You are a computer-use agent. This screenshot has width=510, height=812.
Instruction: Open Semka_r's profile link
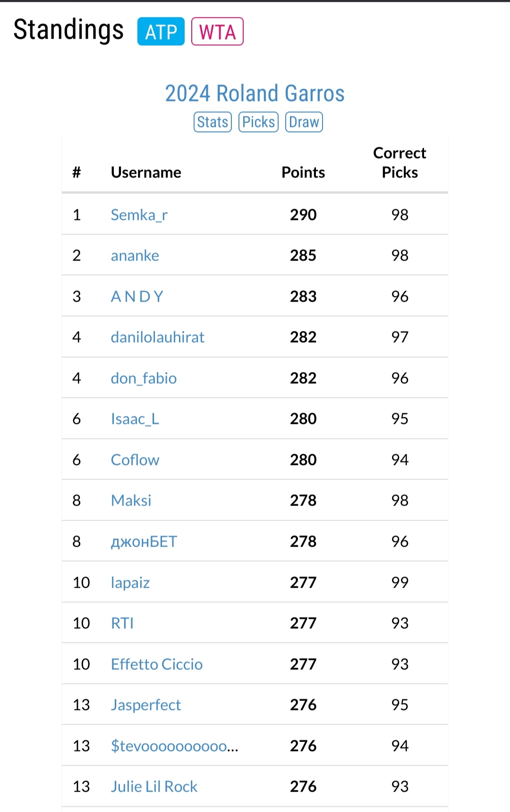click(x=139, y=215)
